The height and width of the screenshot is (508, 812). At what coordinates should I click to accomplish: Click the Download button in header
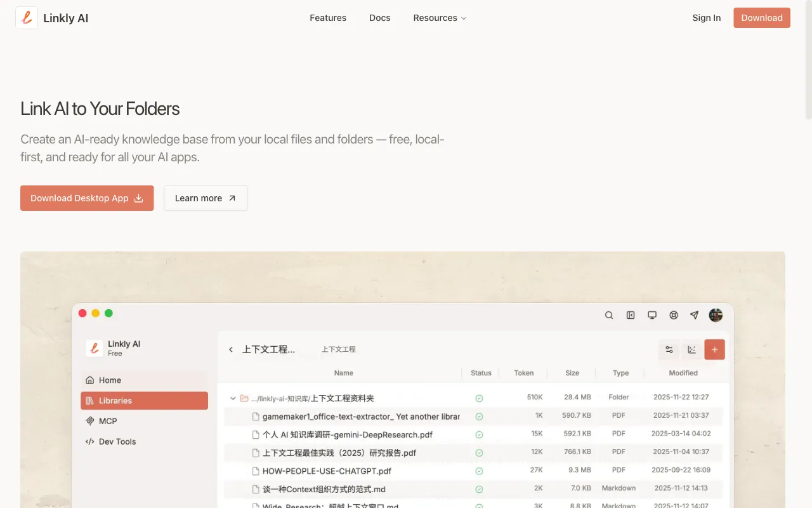click(762, 18)
